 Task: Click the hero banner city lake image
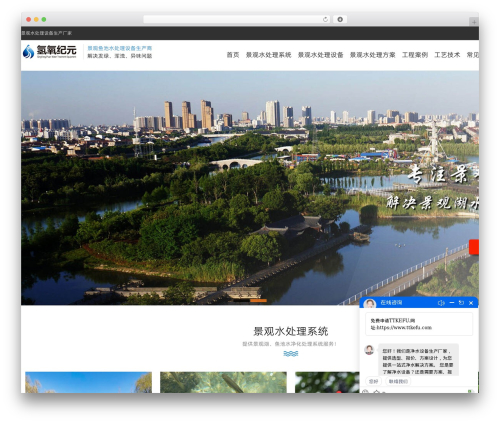[x=250, y=188]
